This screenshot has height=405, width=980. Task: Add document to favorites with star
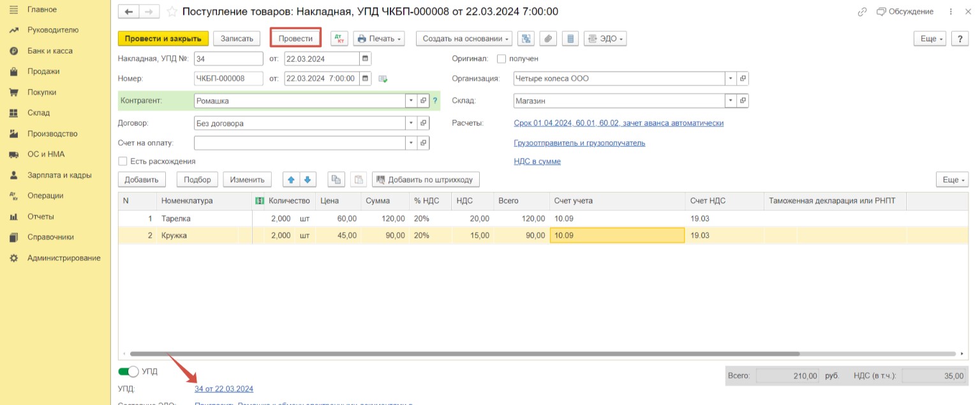[172, 11]
